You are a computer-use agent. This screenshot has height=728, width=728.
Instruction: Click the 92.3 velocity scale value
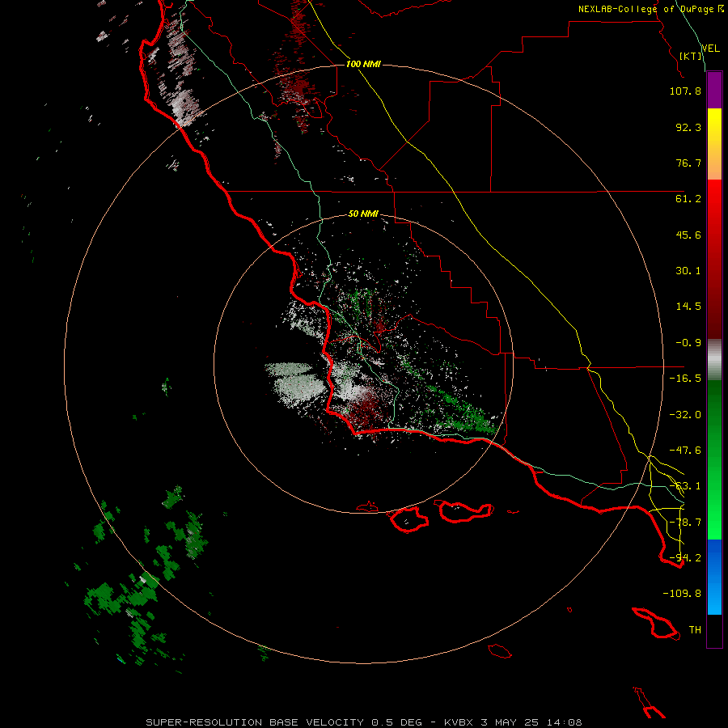coord(688,127)
